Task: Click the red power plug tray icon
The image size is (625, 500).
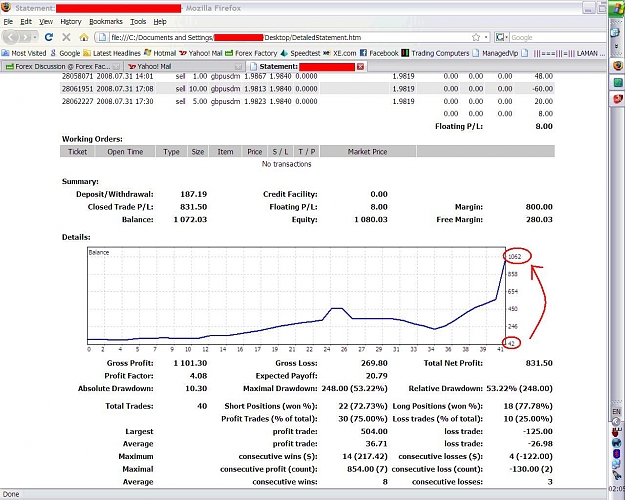Action: (x=616, y=432)
